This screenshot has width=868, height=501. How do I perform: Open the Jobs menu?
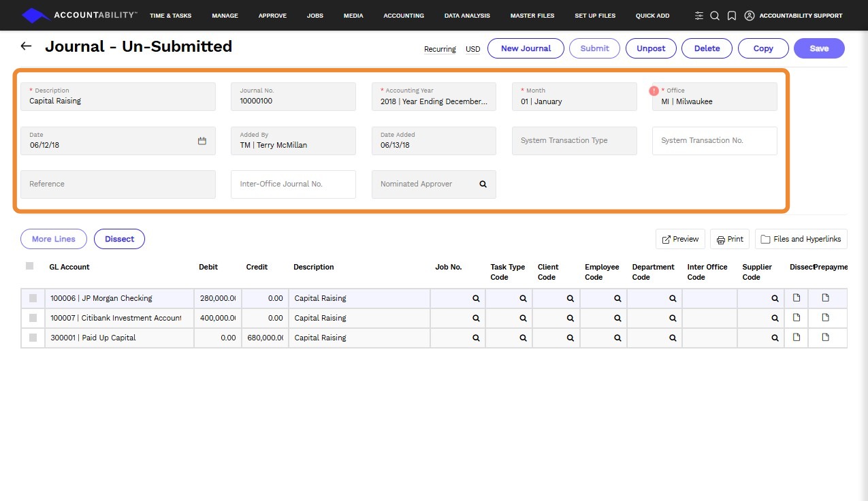pyautogui.click(x=315, y=16)
